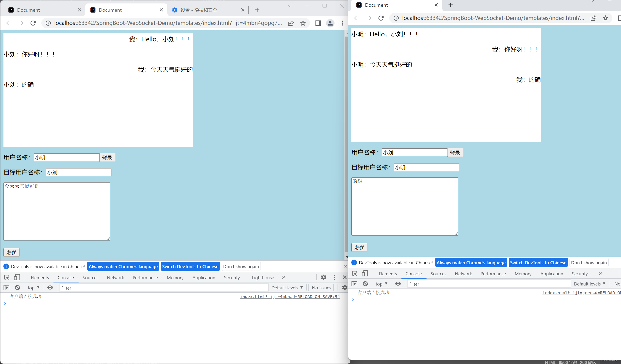Dismiss the language notification bar in left DevTools
The width and height of the screenshot is (621, 364).
point(345,266)
